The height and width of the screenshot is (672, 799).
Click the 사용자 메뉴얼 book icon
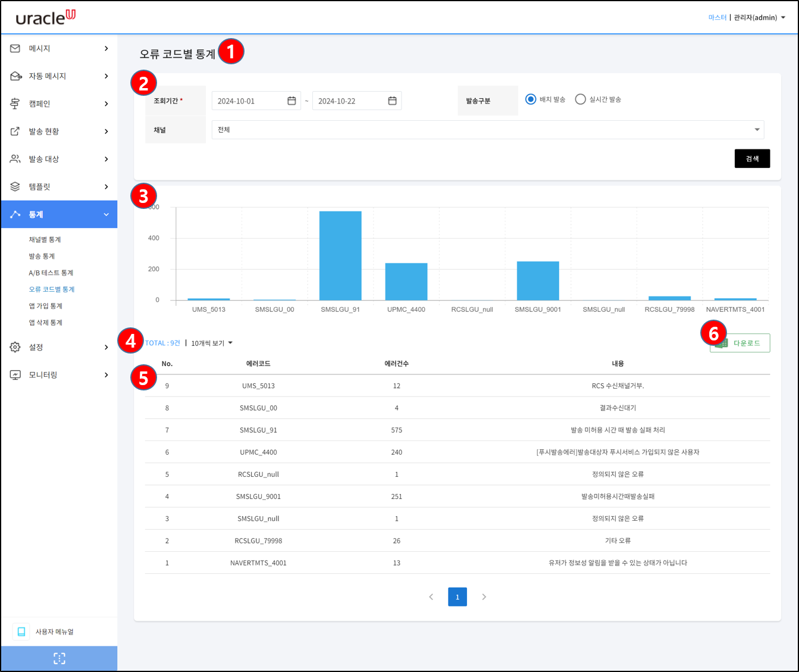pos(21,632)
